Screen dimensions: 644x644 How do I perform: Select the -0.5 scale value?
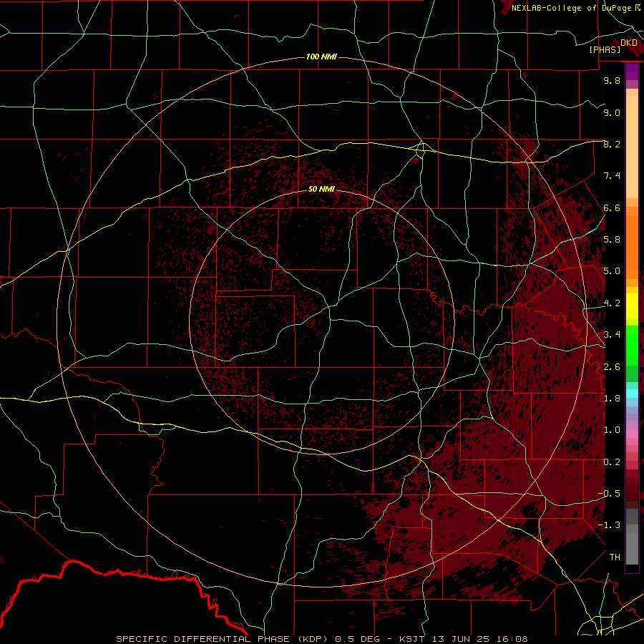click(609, 494)
